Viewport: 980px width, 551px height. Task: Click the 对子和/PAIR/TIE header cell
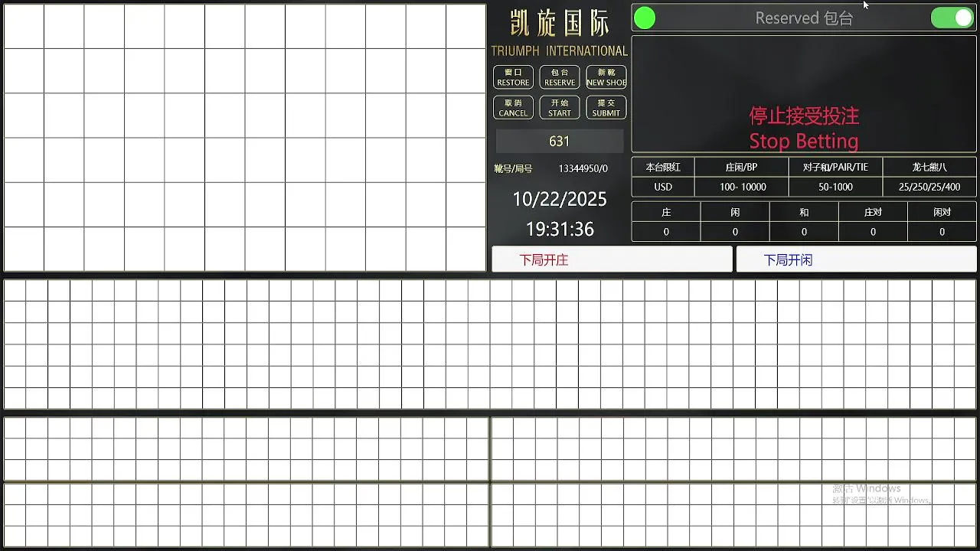point(835,167)
